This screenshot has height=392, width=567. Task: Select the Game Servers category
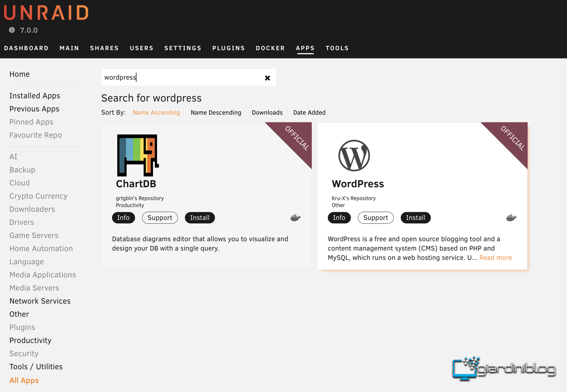point(34,236)
